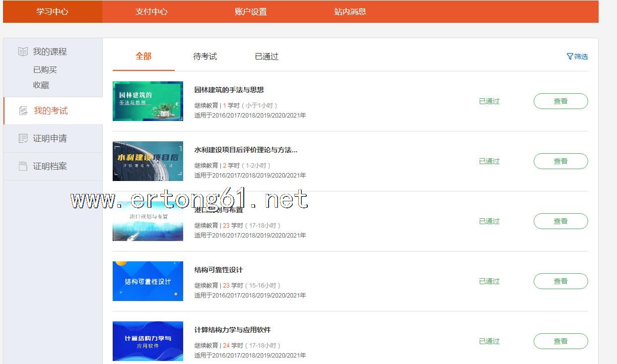
Task: Go to 账户设置 in the top navigation
Action: point(251,11)
